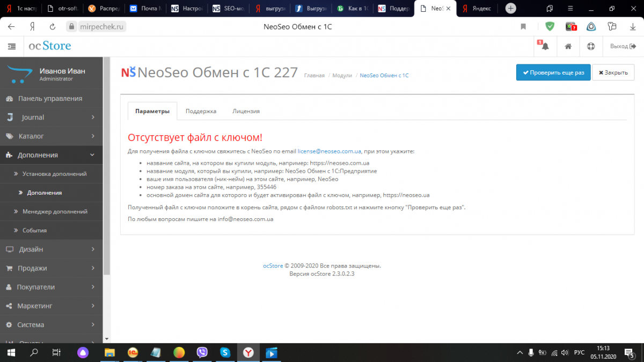
Task: Open Viber from the taskbar
Action: click(202, 352)
